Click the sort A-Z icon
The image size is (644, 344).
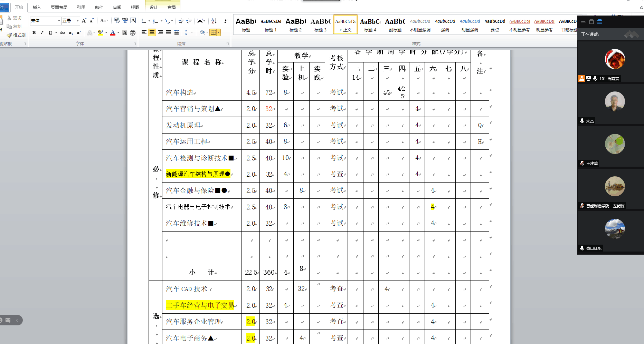click(x=214, y=21)
